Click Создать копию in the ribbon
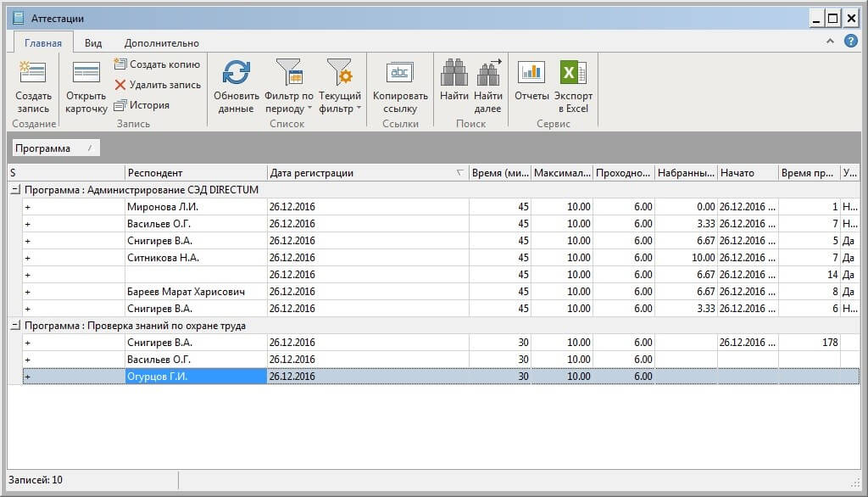This screenshot has height=497, width=868. [157, 64]
